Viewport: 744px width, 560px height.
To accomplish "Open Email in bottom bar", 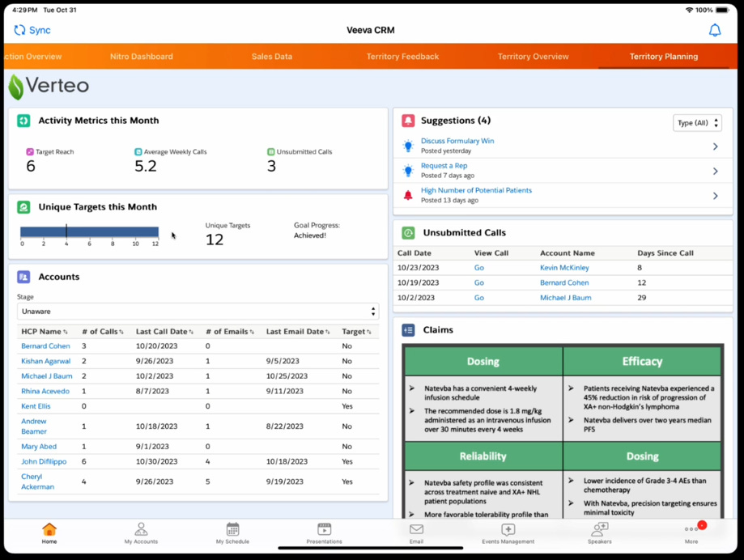I will [416, 533].
